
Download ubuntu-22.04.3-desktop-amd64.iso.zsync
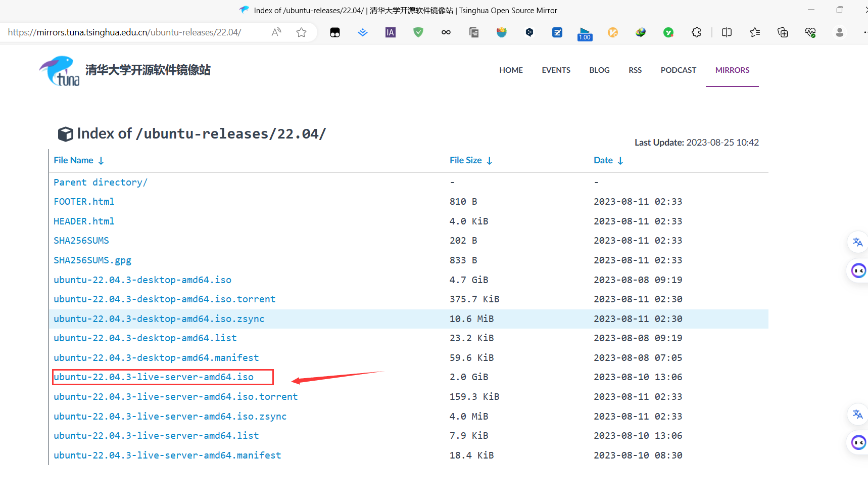[159, 319]
